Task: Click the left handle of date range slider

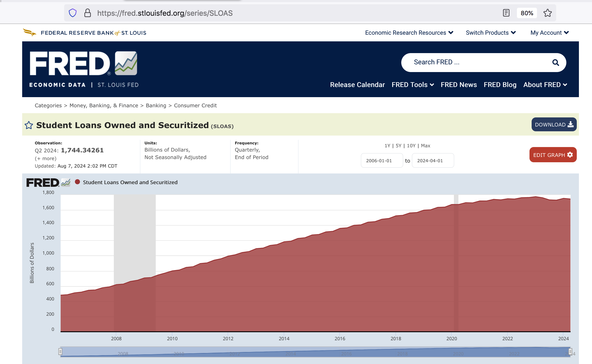Action: tap(60, 352)
